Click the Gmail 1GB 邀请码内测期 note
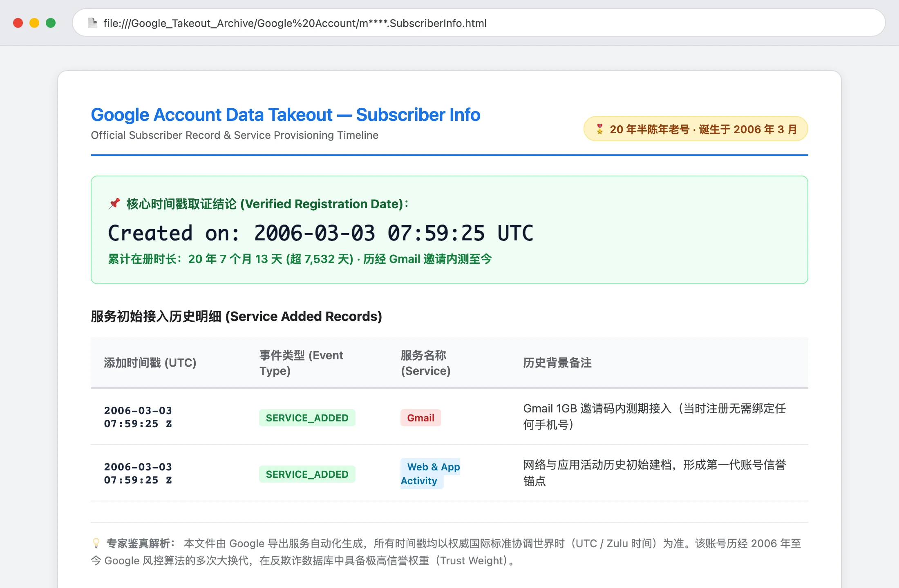This screenshot has width=899, height=588. click(x=655, y=416)
